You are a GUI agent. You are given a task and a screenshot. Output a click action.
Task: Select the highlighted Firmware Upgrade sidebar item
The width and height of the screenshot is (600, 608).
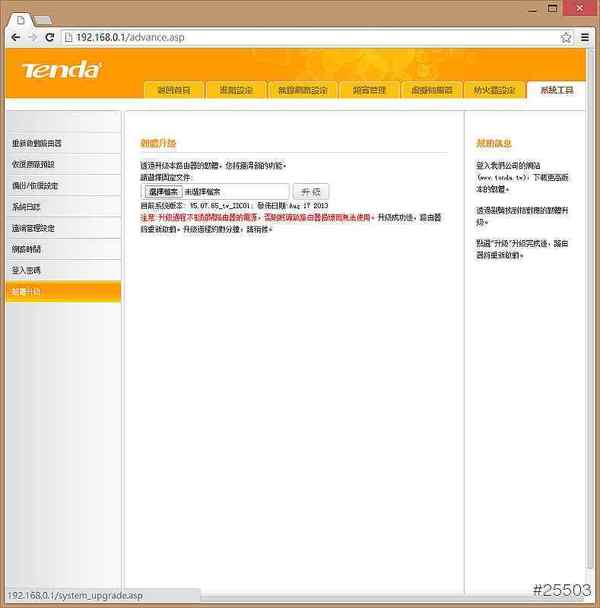pos(64,292)
